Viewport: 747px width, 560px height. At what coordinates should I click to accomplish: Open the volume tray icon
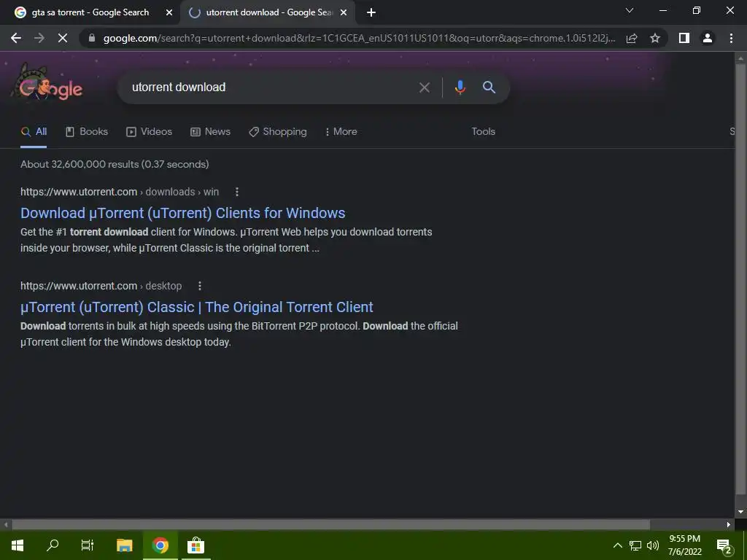(653, 545)
